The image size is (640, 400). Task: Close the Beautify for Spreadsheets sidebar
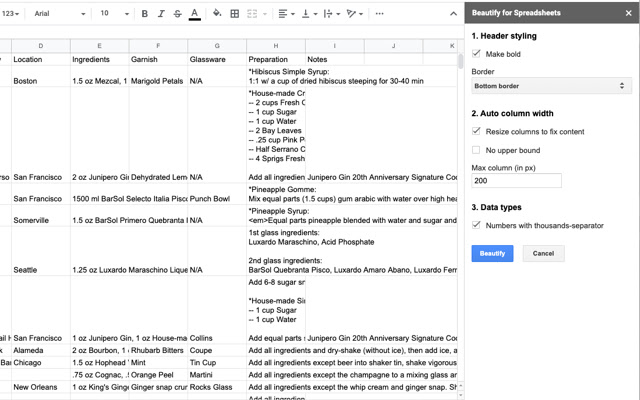coord(629,13)
